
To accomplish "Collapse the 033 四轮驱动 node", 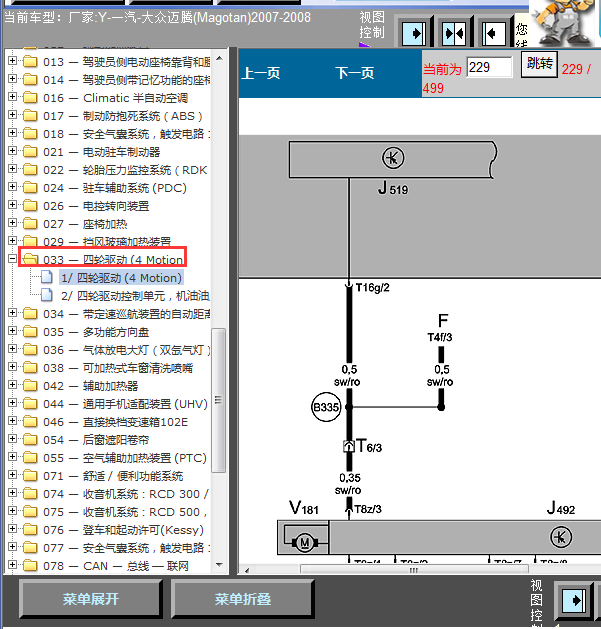I will 12,259.
